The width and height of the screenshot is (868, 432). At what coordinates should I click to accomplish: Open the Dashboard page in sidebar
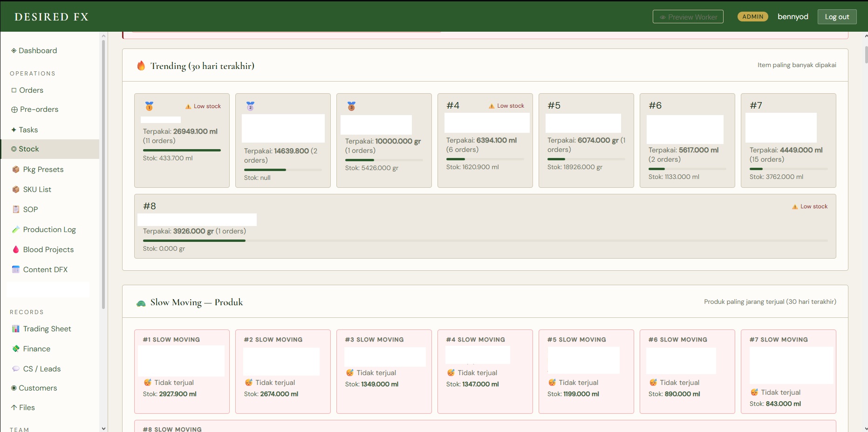pos(34,50)
